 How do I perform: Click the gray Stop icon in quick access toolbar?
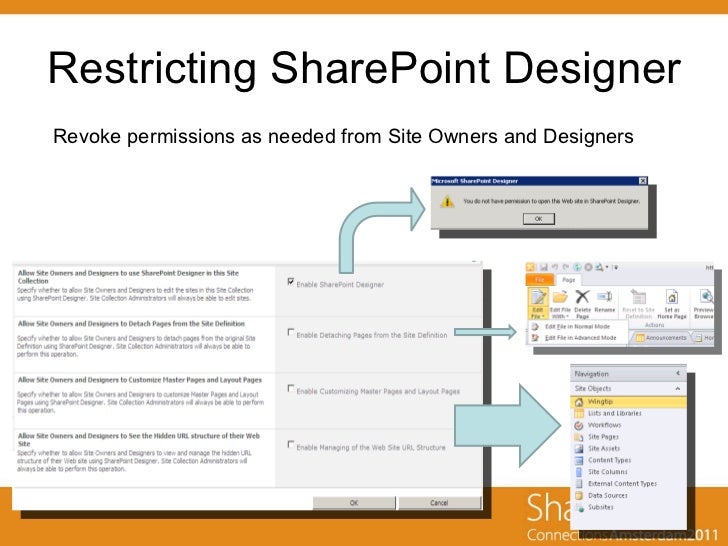click(x=588, y=267)
